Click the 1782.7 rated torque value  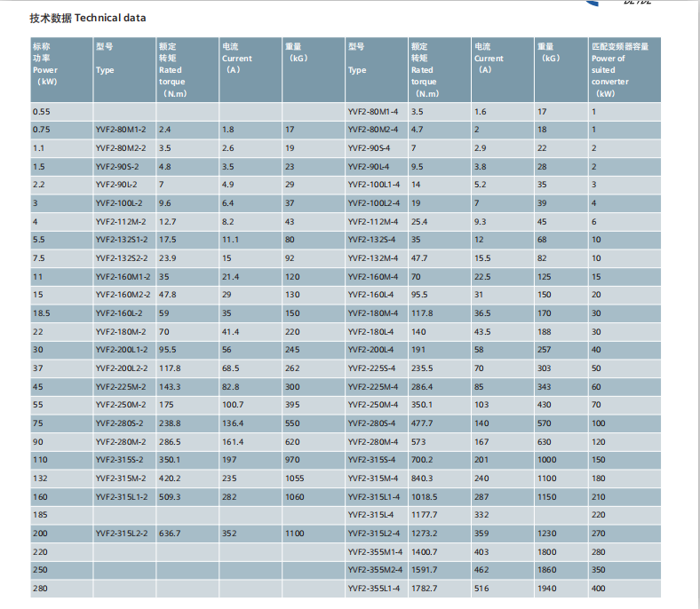coord(424,588)
